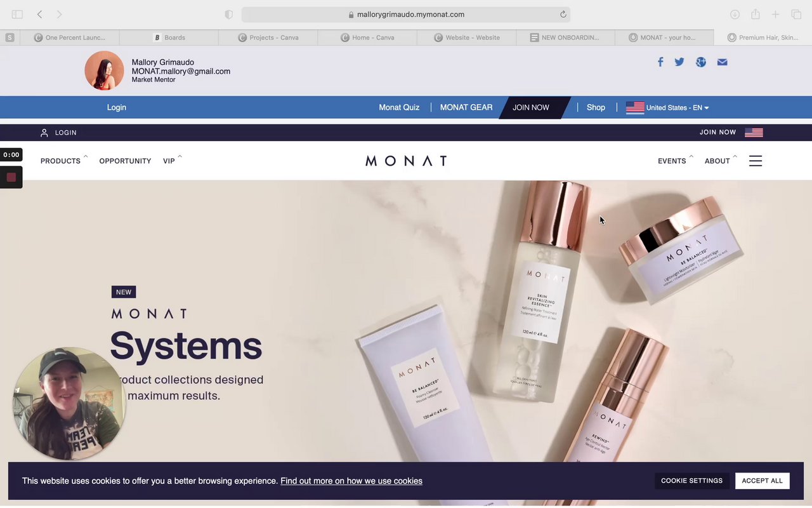Go back with the browser back arrow
This screenshot has width=812, height=508.
[x=39, y=14]
